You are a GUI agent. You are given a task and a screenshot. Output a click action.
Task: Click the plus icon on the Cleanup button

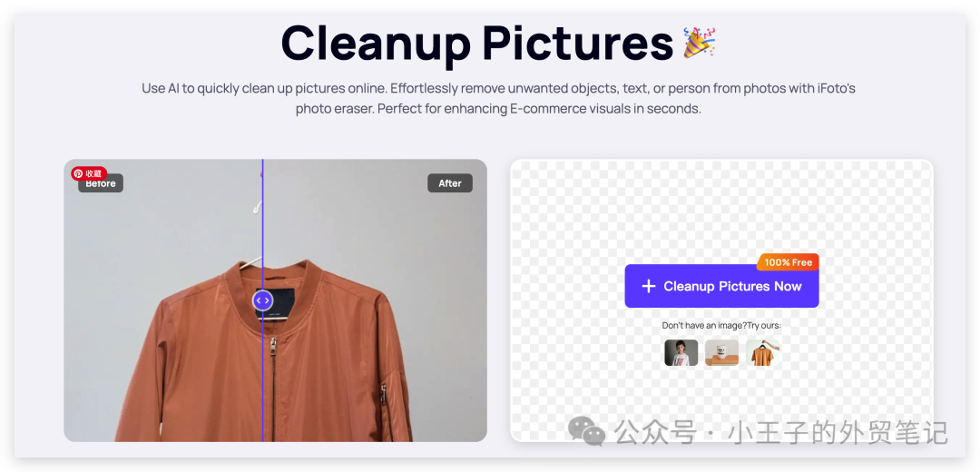pyautogui.click(x=649, y=286)
